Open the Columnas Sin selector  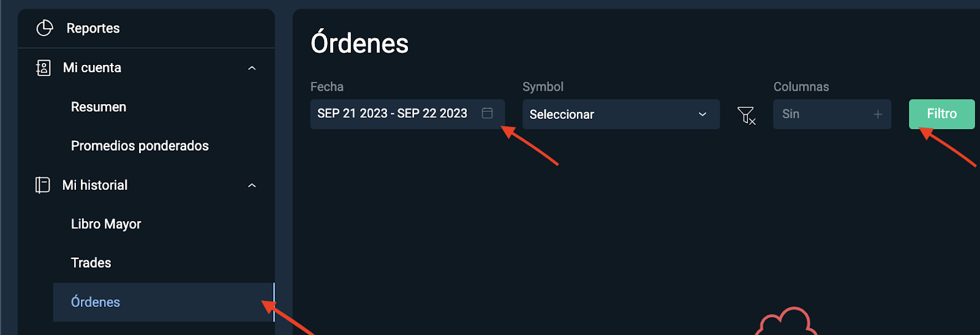832,115
